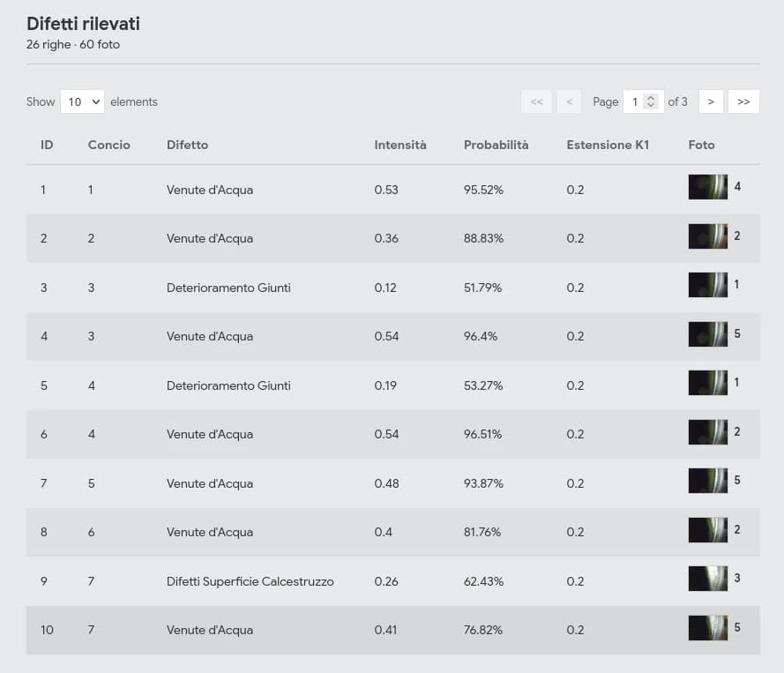Select probability value 76.82%
This screenshot has height=673, width=784.
tap(483, 630)
